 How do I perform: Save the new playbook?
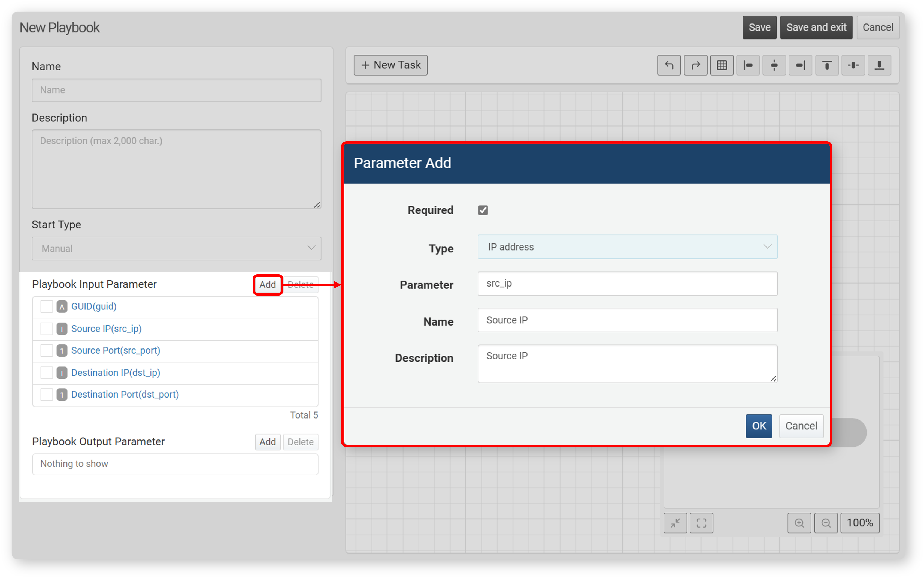[759, 28]
